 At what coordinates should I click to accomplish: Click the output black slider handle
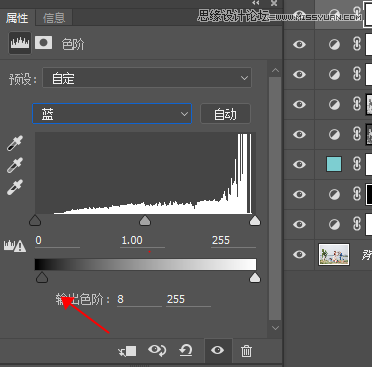click(x=42, y=277)
